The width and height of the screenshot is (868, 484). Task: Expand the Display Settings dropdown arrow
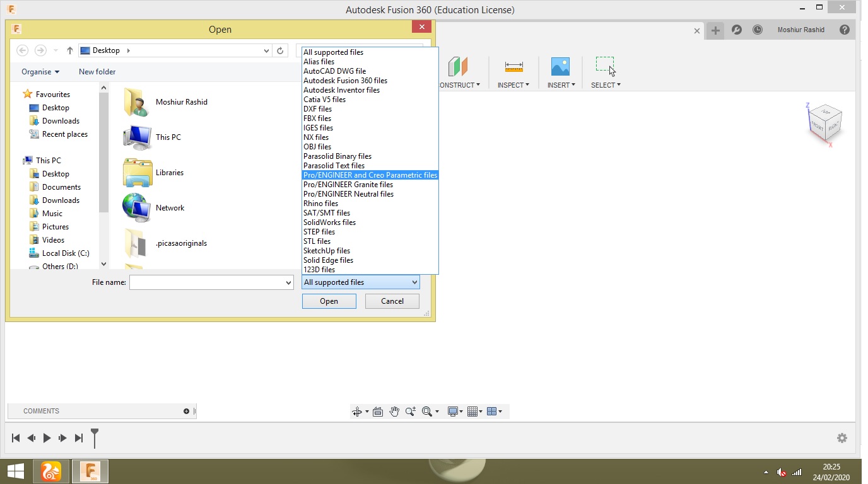pyautogui.click(x=461, y=412)
